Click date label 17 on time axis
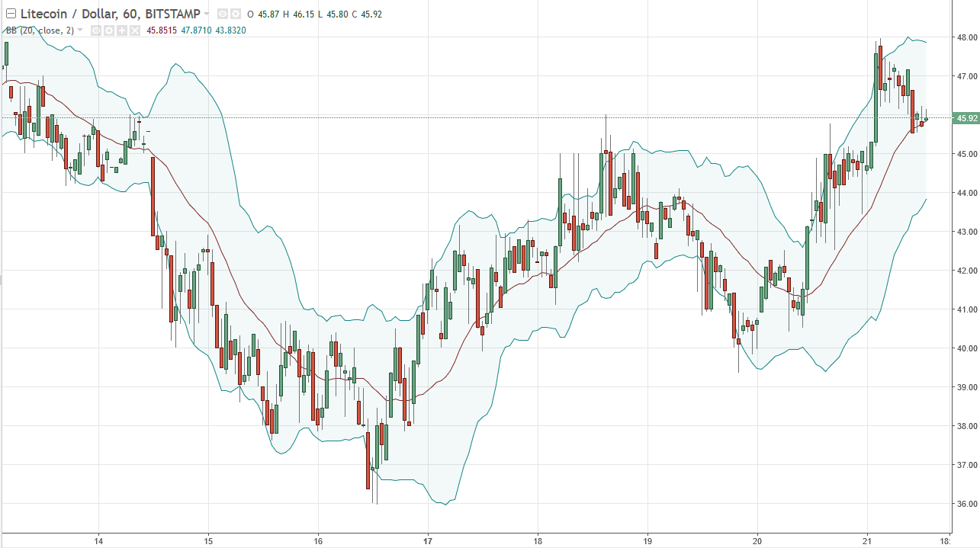 click(x=428, y=541)
